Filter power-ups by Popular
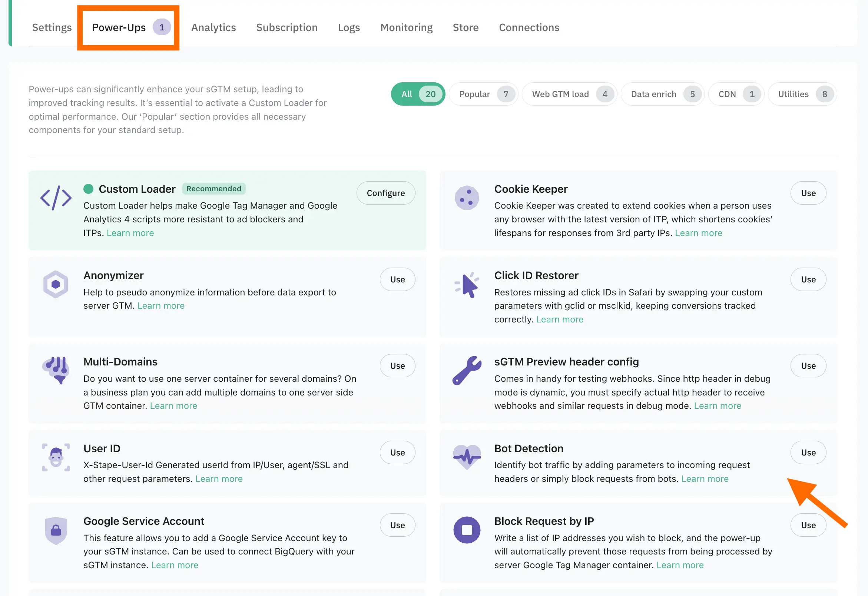The height and width of the screenshot is (596, 868). click(x=483, y=94)
